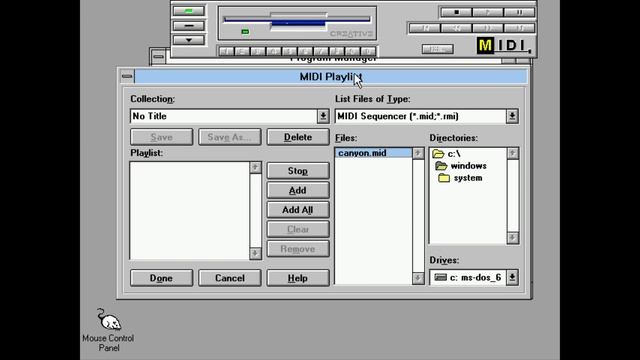Click the MIDI player's dash button
Viewport: 640px width, 360px height.
[189, 26]
